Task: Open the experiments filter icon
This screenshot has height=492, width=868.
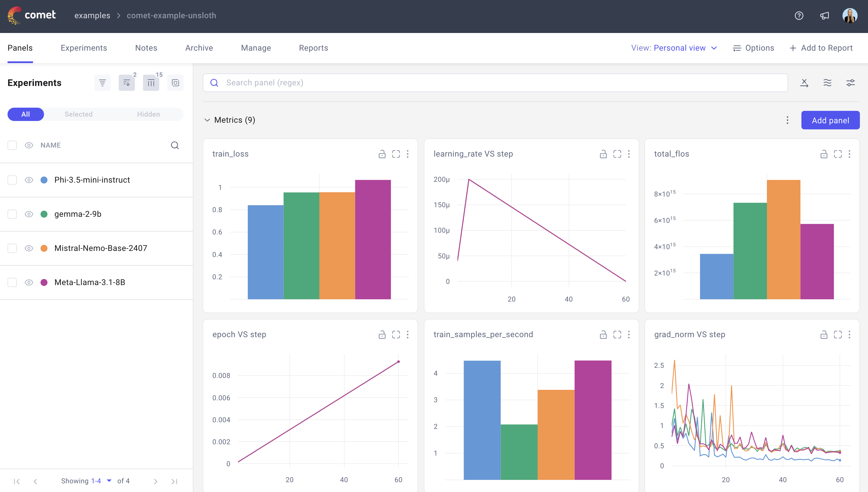Action: pos(102,83)
